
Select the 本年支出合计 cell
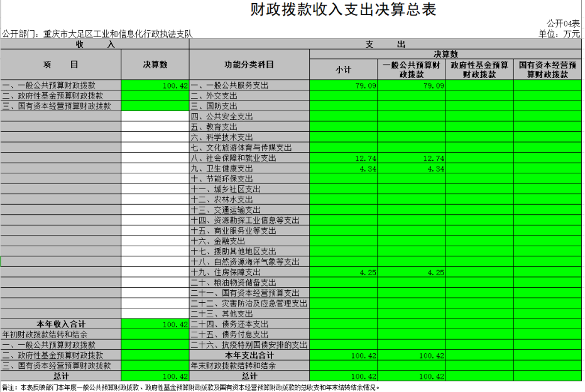(249, 356)
